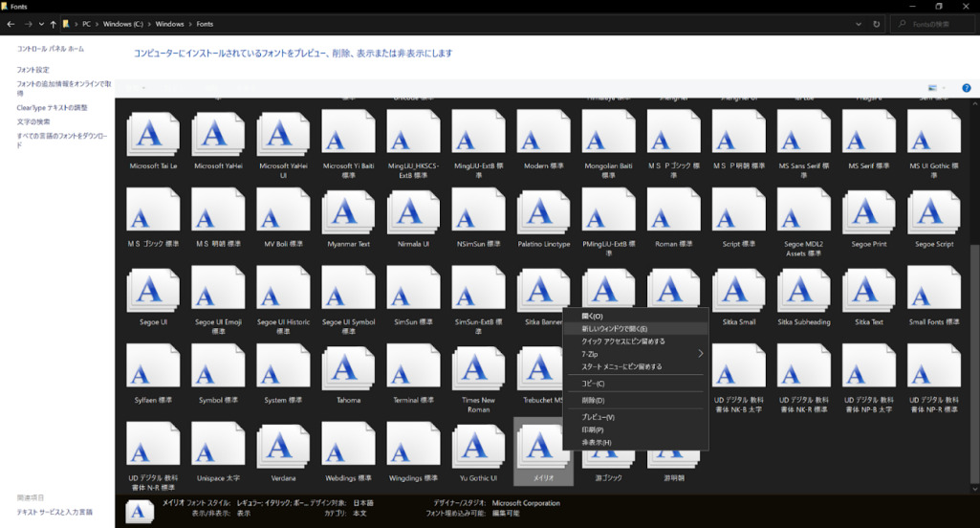
Task: Choose 非表示(H) in the context menu
Action: 636,442
